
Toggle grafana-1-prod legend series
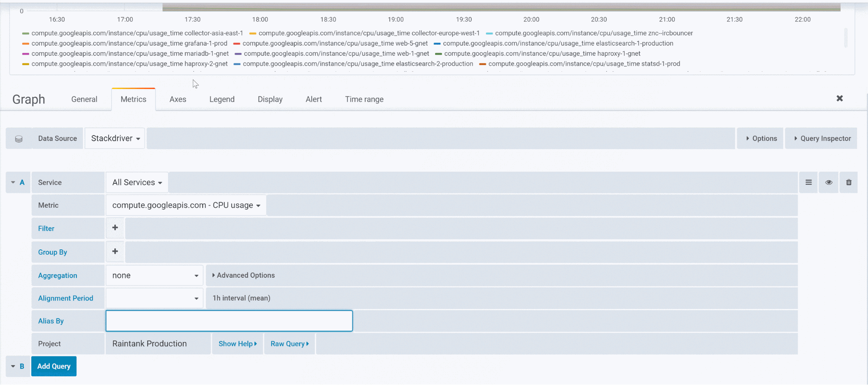pyautogui.click(x=129, y=43)
